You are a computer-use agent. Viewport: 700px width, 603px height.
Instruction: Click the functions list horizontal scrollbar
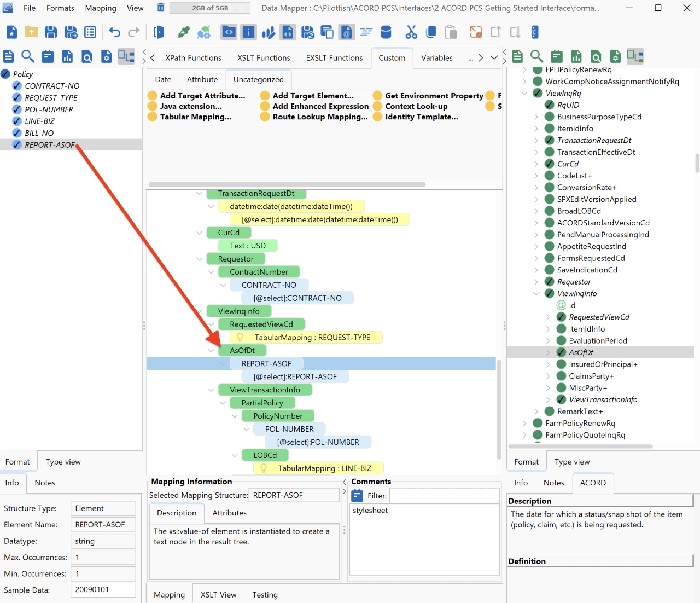287,184
